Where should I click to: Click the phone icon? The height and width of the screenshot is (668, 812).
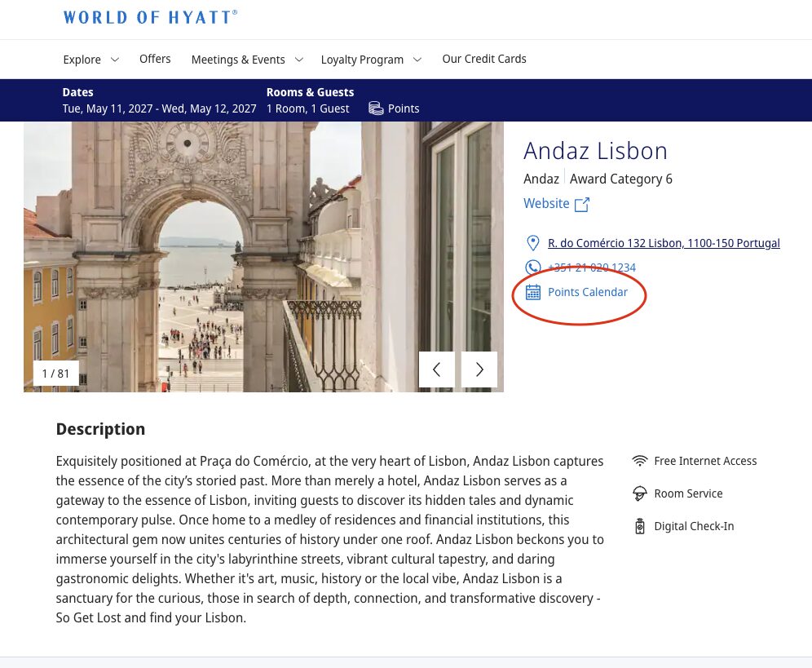click(532, 268)
